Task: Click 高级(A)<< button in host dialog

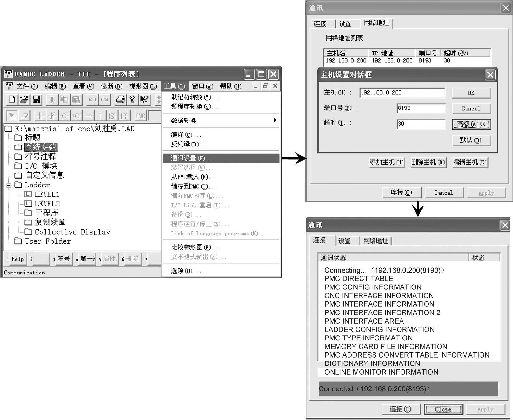Action: click(471, 124)
